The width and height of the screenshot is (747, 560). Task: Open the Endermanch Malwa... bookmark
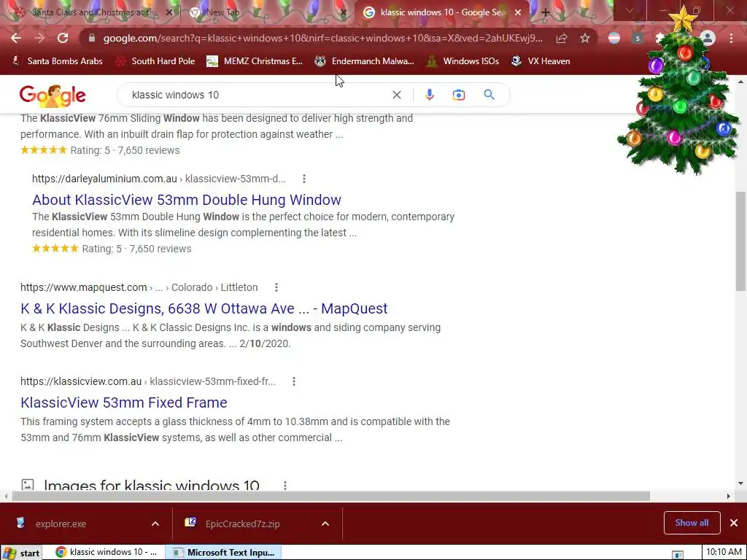(x=365, y=61)
